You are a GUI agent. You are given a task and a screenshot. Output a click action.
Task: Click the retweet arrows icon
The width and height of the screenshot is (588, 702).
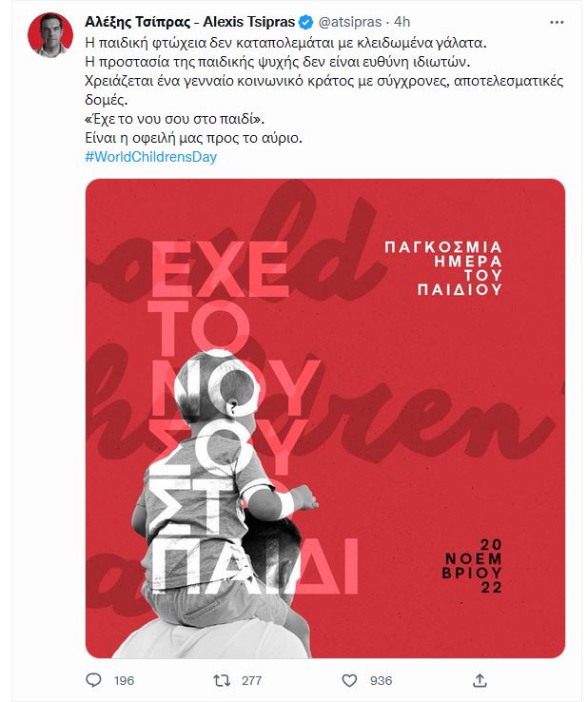222,680
